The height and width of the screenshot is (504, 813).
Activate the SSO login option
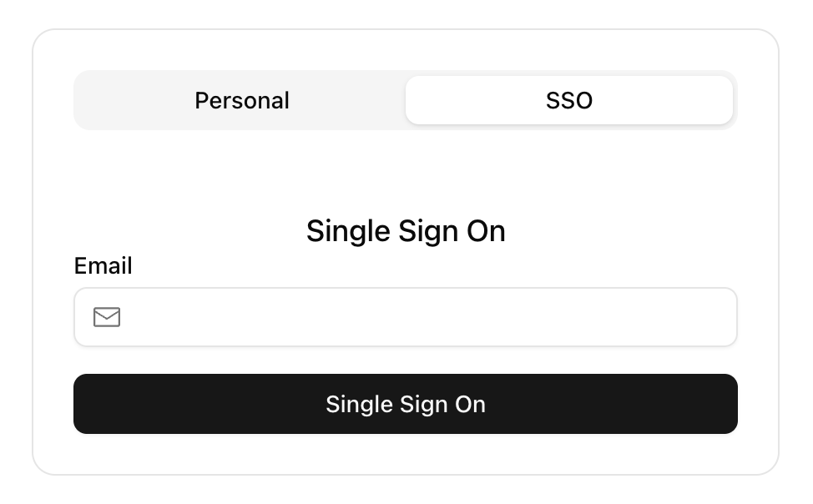[569, 100]
